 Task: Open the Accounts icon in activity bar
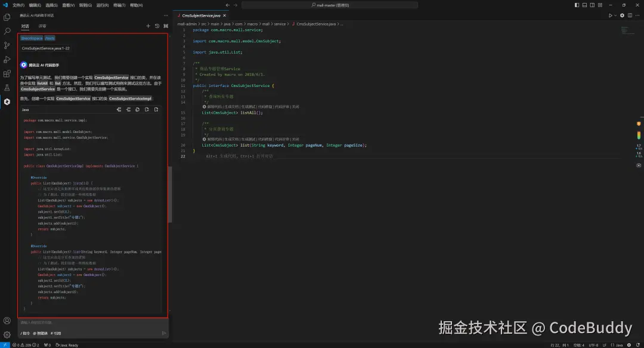[x=7, y=321]
